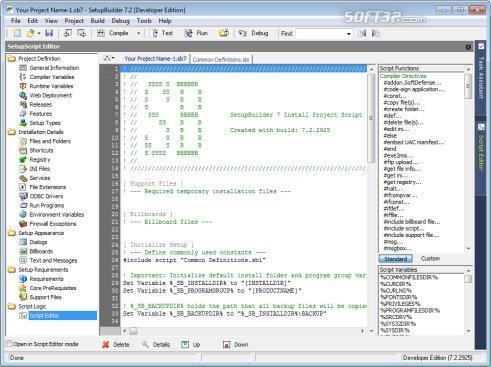Close the SetupScript Editor panel
Image resolution: width=491 pixels, height=367 pixels.
click(468, 47)
